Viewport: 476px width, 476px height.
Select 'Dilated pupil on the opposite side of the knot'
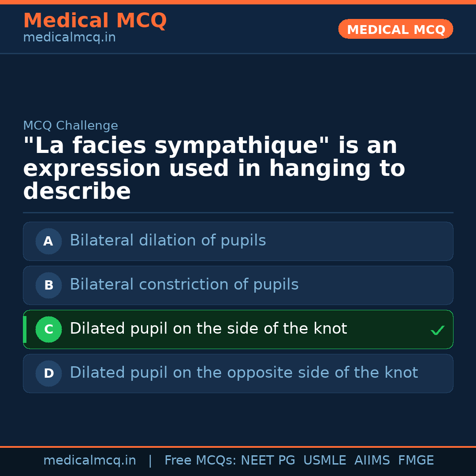(238, 373)
